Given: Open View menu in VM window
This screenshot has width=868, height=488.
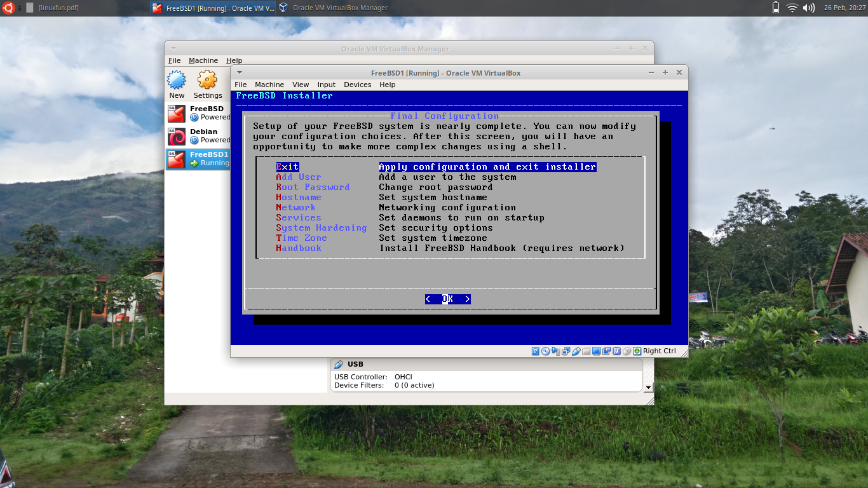Looking at the screenshot, I should tap(301, 85).
